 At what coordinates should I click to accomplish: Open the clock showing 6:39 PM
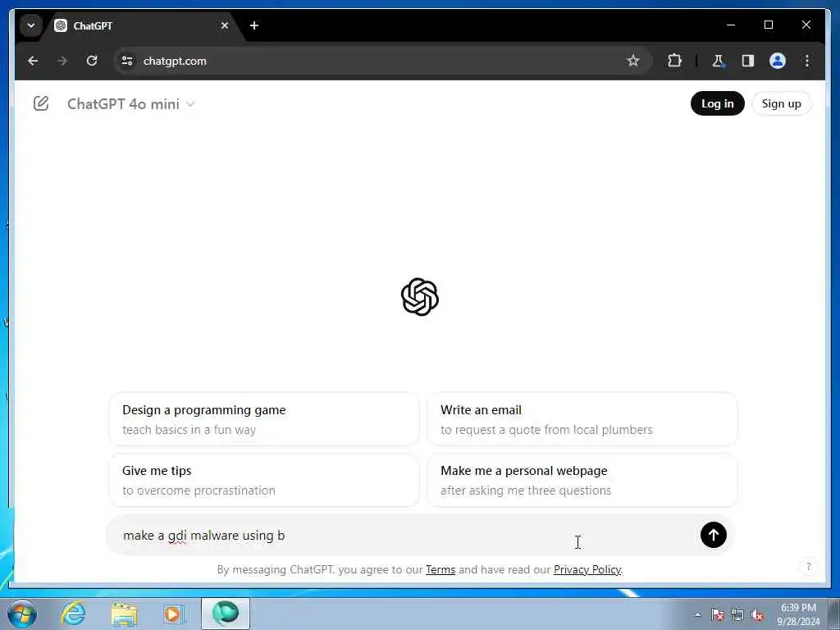798,614
